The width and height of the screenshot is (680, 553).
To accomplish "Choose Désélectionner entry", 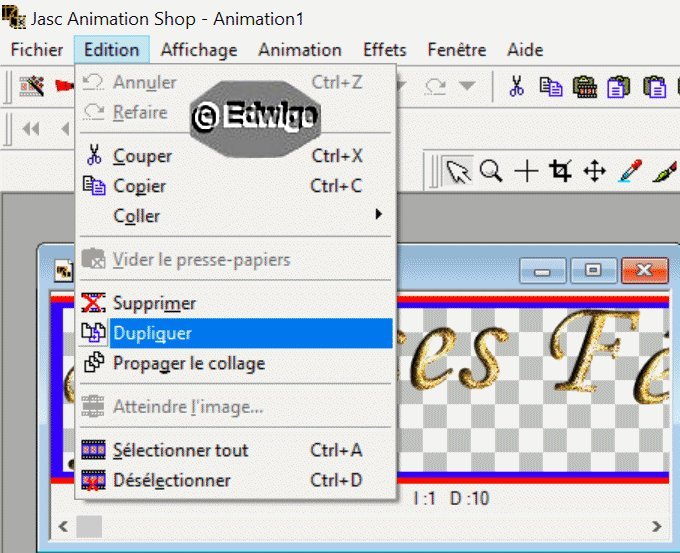I will tap(236, 480).
